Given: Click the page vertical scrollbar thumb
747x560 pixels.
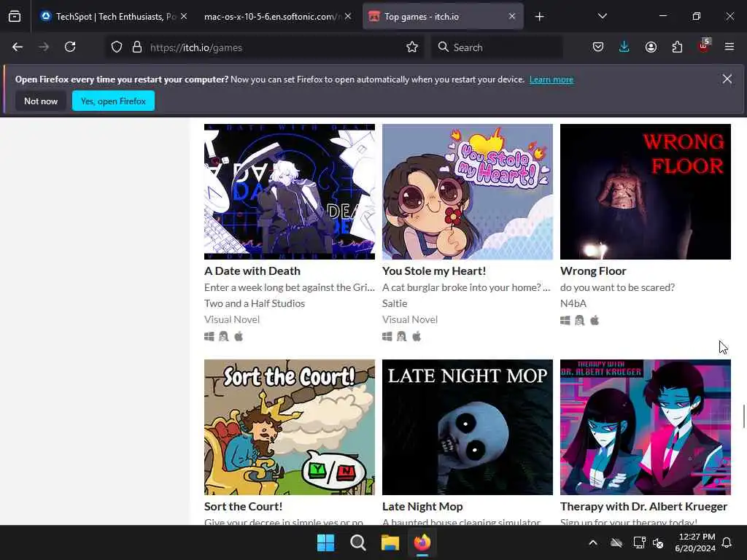Looking at the screenshot, I should coord(743,416).
